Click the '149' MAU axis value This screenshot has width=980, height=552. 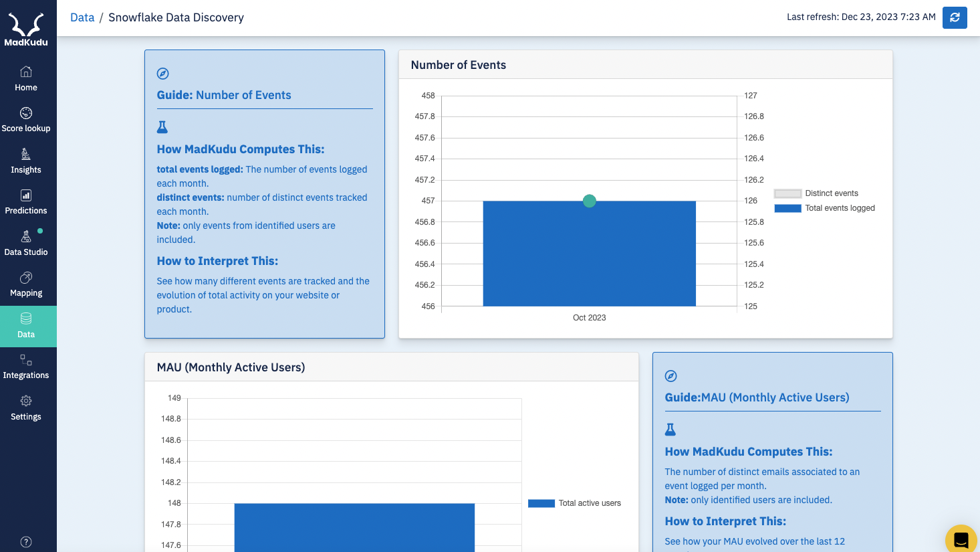174,398
